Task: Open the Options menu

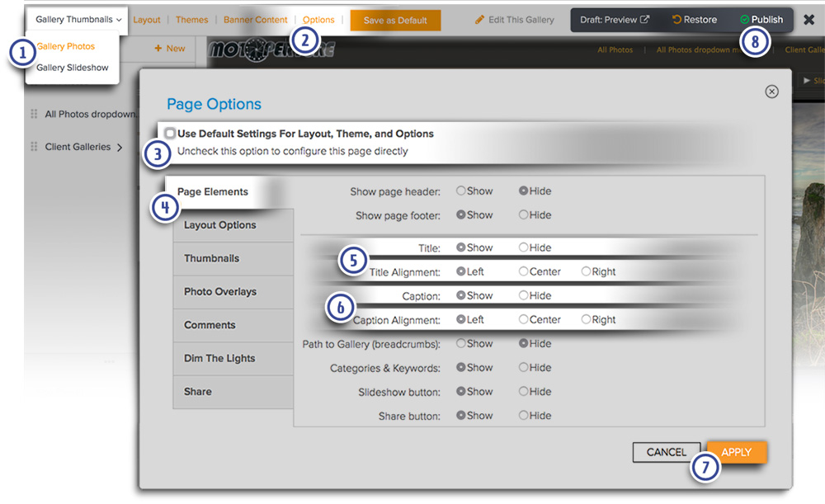Action: point(318,20)
